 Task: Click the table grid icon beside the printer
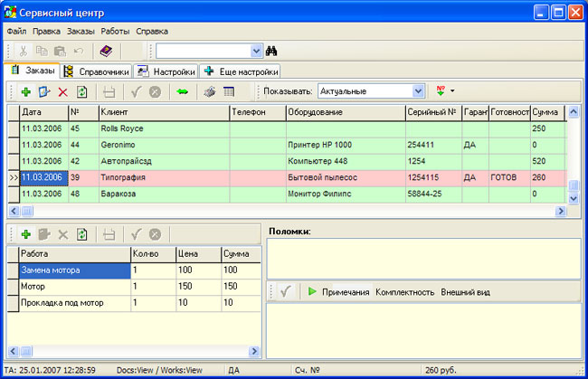(x=229, y=91)
